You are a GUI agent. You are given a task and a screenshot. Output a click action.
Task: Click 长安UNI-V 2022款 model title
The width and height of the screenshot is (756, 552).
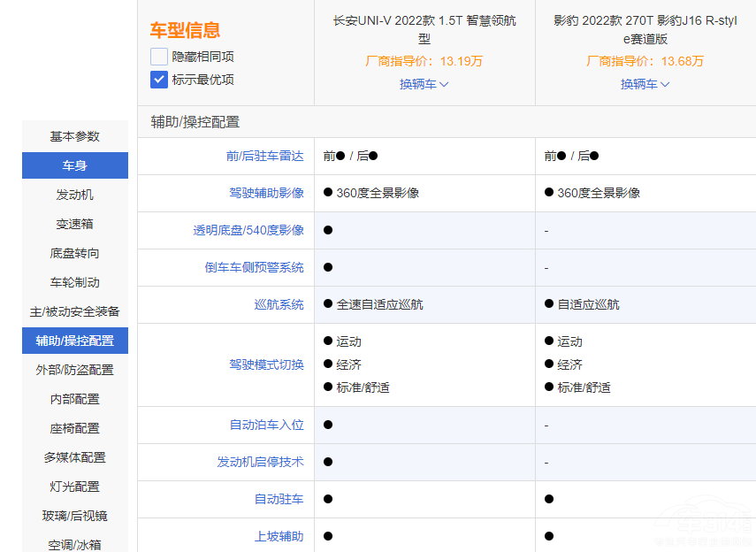click(424, 29)
